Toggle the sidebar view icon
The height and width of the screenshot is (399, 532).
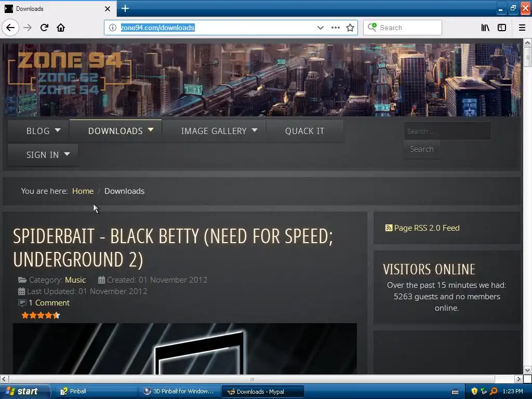coord(502,28)
